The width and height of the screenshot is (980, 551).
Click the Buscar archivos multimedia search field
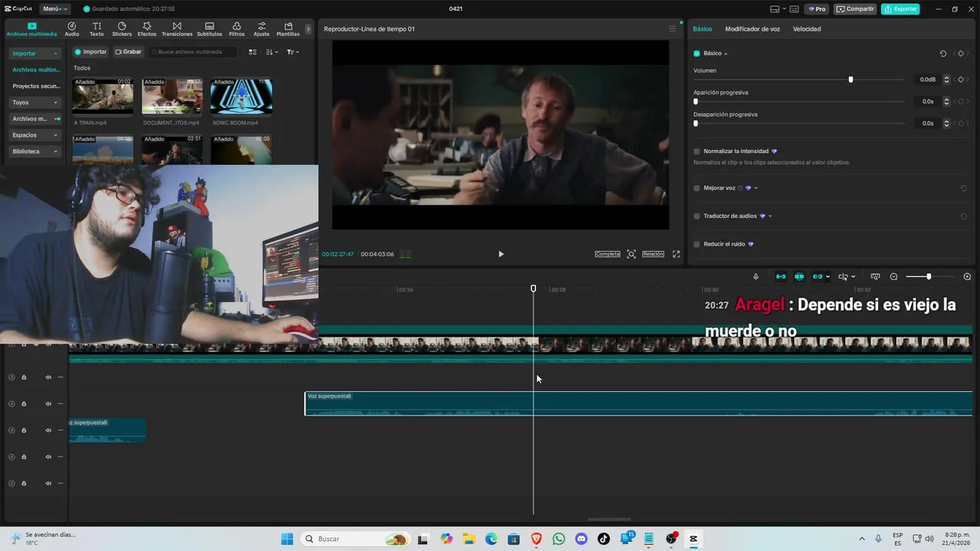(x=193, y=52)
